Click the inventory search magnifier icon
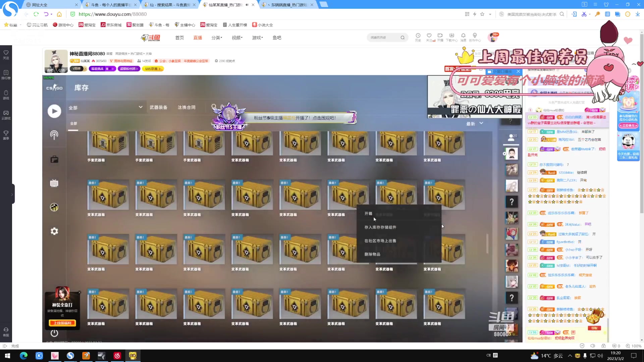 pyautogui.click(x=214, y=107)
